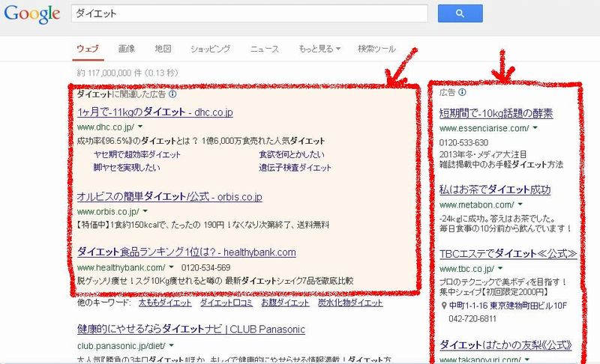The height and width of the screenshot is (364, 600).
Task: Click related keyword ダイエット口コミ
Action: pyautogui.click(x=226, y=303)
